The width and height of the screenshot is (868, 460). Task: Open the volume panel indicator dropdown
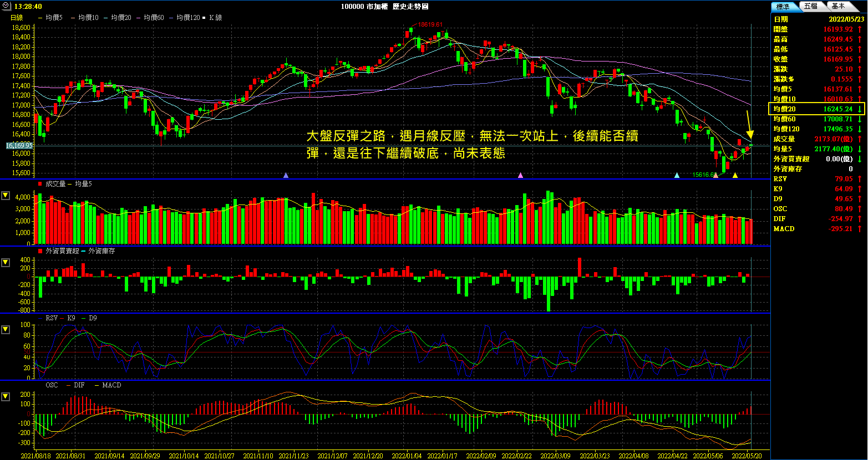coord(6,195)
